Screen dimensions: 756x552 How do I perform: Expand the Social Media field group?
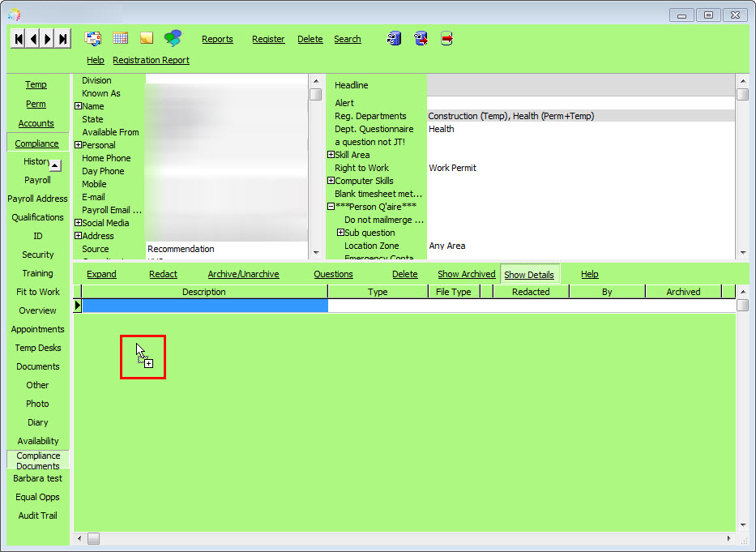[x=78, y=222]
